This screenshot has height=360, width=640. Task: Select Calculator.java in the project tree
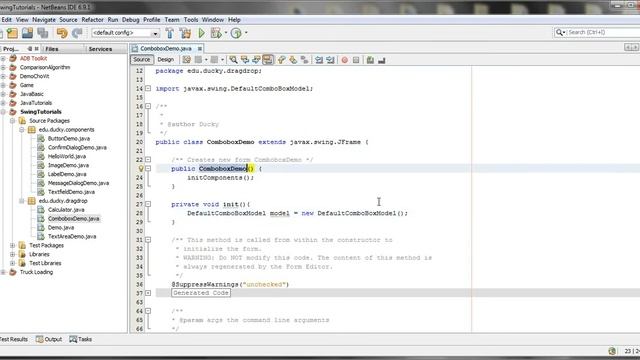coord(66,210)
